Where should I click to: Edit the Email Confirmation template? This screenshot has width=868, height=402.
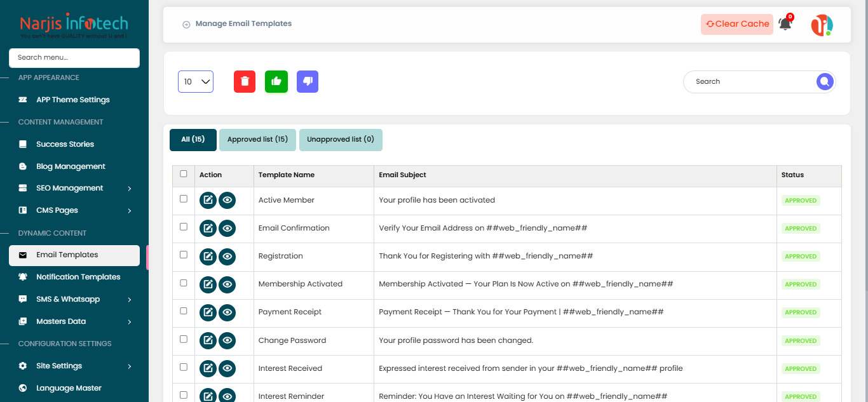(208, 229)
